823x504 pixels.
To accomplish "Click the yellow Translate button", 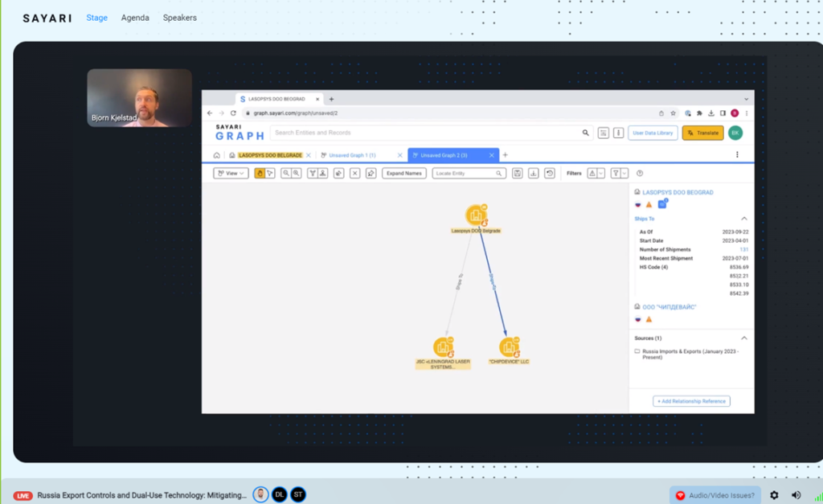I will pos(702,133).
